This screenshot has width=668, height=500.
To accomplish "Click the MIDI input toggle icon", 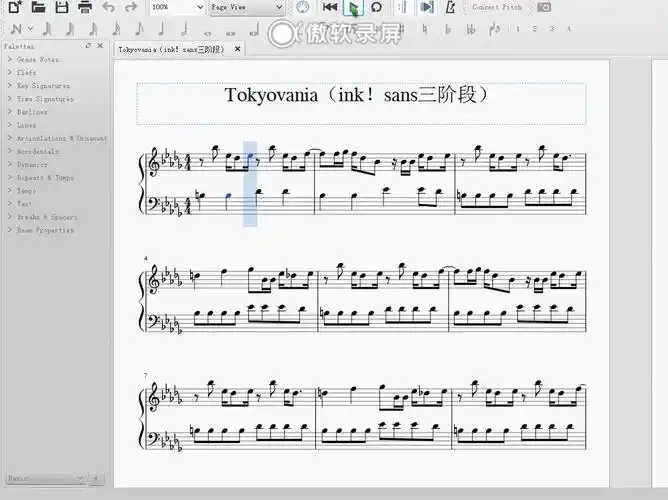I will click(x=302, y=7).
